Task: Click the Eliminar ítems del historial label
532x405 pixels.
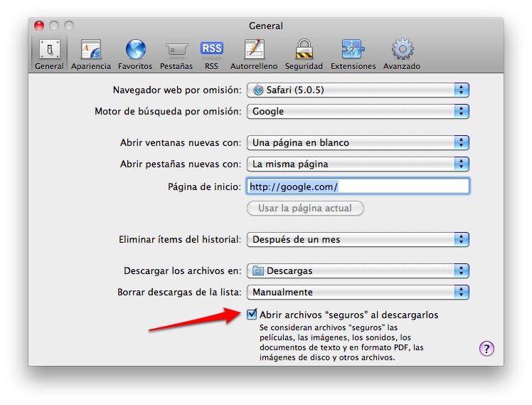Action: (x=180, y=240)
